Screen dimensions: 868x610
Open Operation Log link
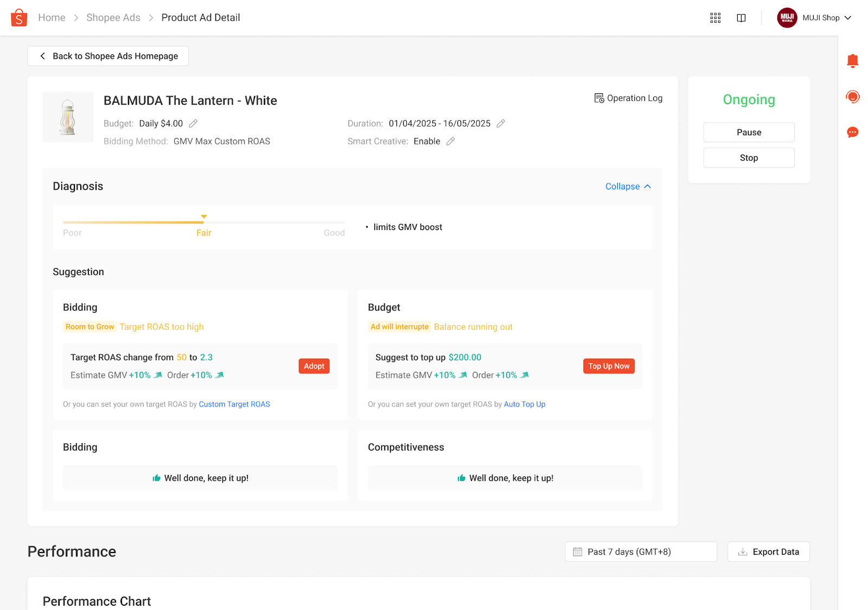[x=628, y=98]
